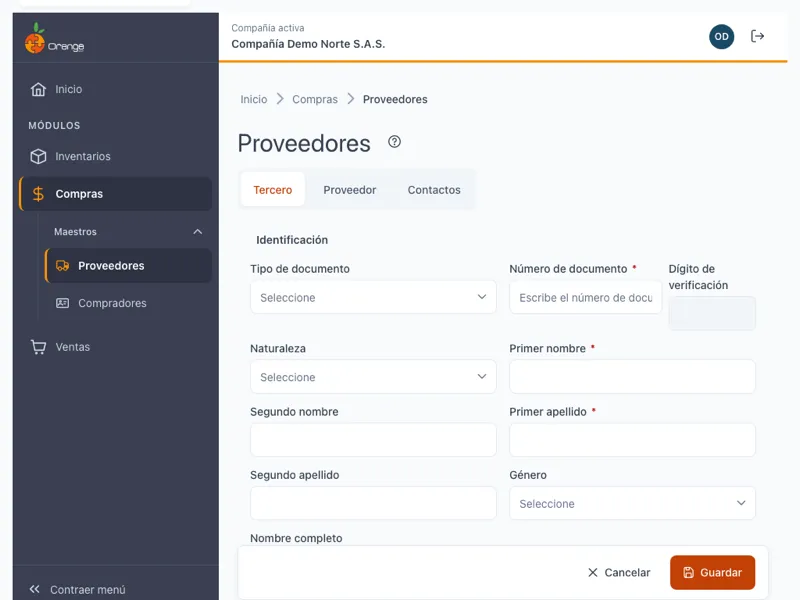Click Proveedores breadcrumb
This screenshot has height=600, width=800.
395,99
